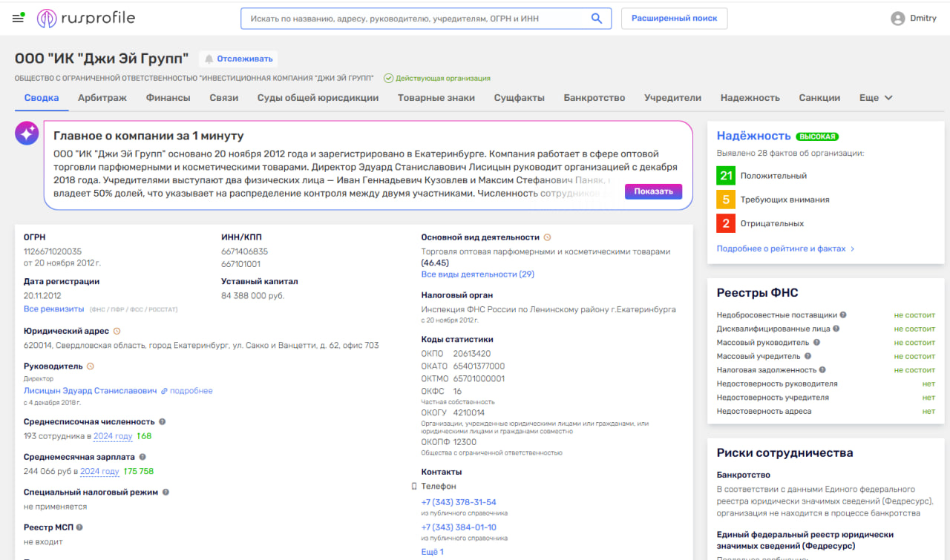Screen dimensions: 950x560
Task: Open 2024 году dropdown for average salary
Action: click(x=99, y=471)
